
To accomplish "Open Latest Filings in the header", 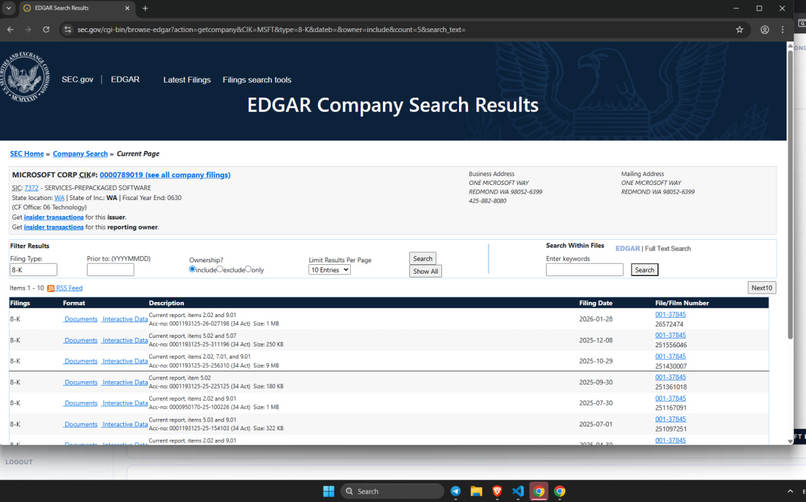I will coord(187,80).
